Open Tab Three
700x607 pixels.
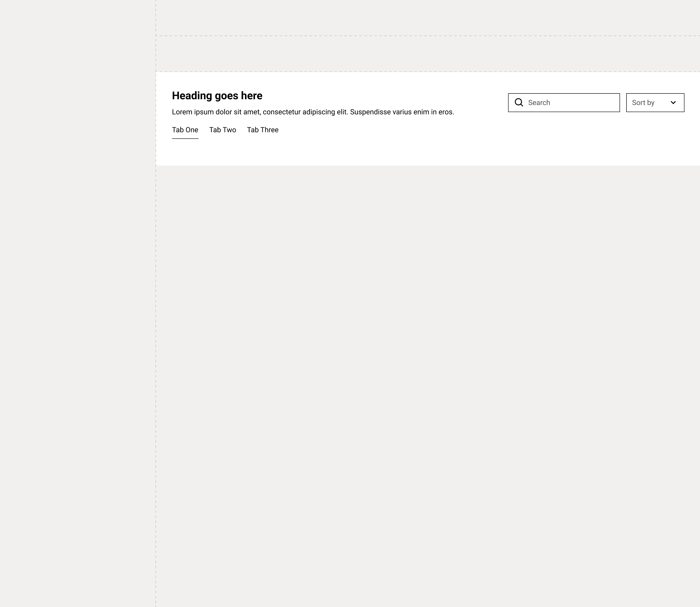(262, 130)
